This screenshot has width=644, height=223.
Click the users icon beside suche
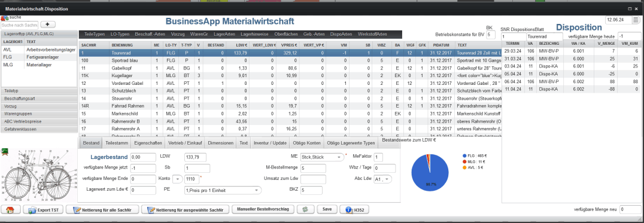[5, 17]
